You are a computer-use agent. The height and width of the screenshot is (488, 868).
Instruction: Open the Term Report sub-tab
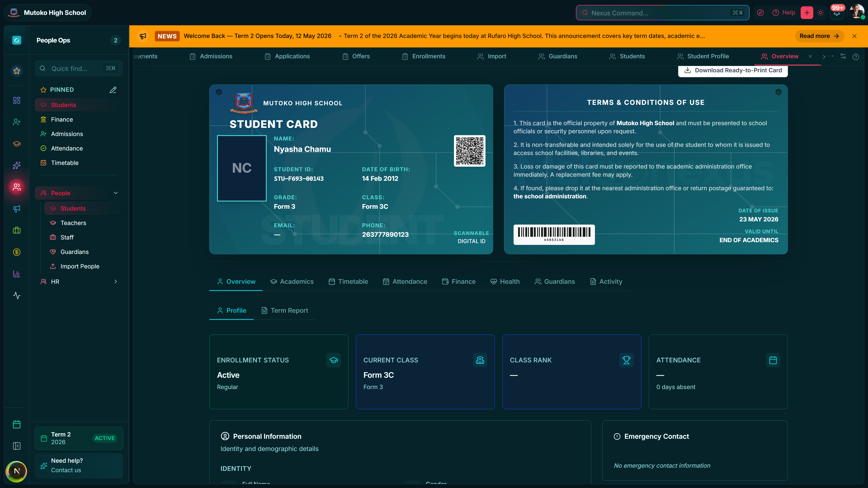tap(284, 310)
